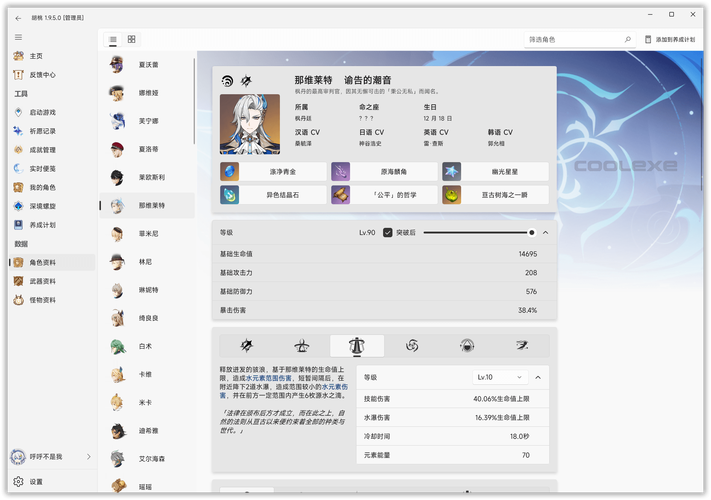
Task: Open 成就管理 achievement manager
Action: pos(52,150)
